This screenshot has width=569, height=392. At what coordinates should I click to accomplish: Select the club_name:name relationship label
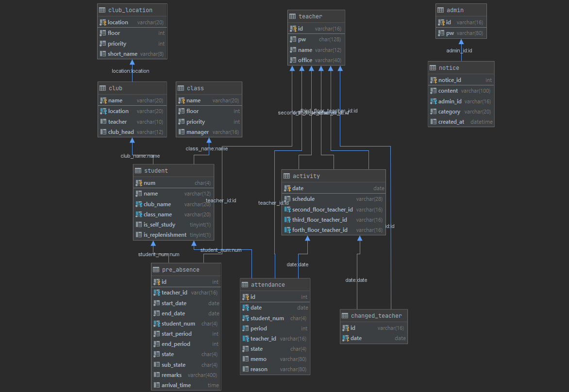pos(140,156)
